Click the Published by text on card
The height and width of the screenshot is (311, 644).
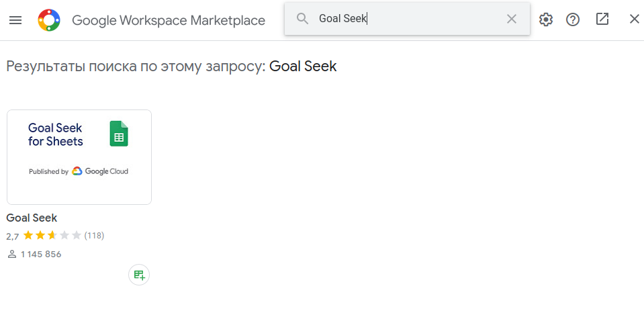[48, 172]
